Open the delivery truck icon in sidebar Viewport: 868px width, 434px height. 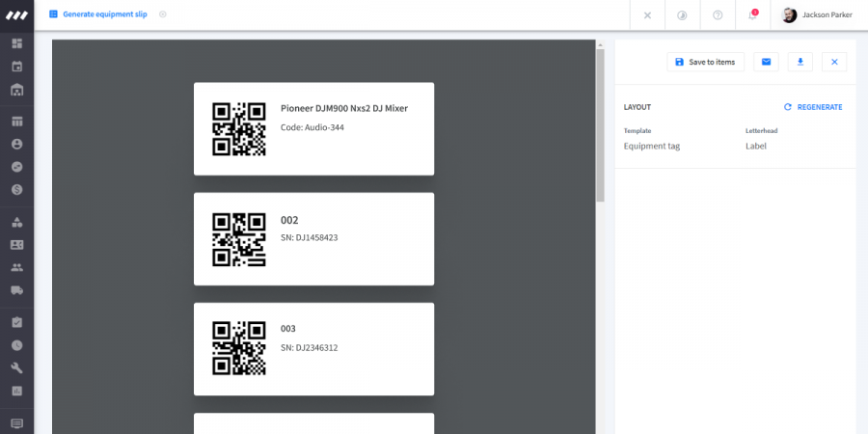[16, 290]
